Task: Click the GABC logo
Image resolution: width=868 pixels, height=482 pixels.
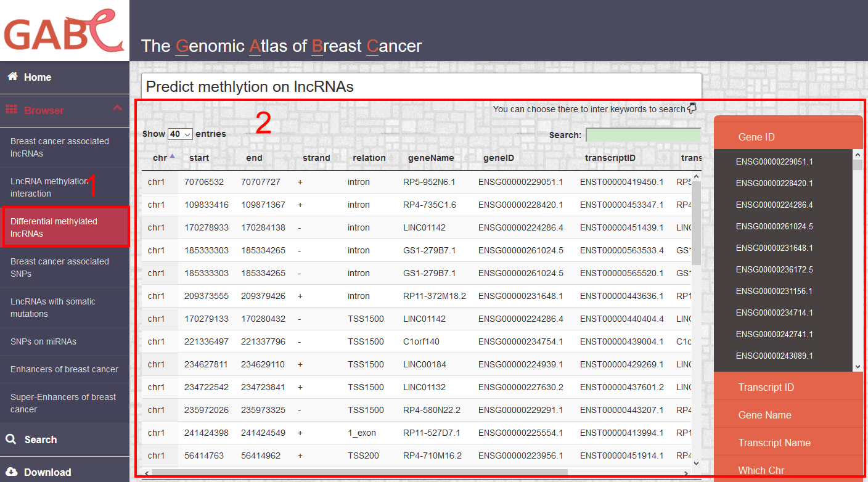Action: 64,30
